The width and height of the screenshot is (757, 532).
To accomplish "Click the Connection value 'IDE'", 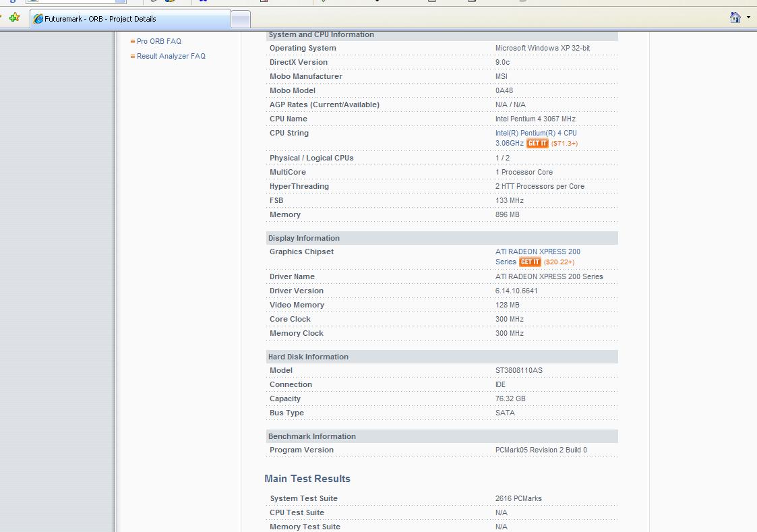I will tap(500, 385).
